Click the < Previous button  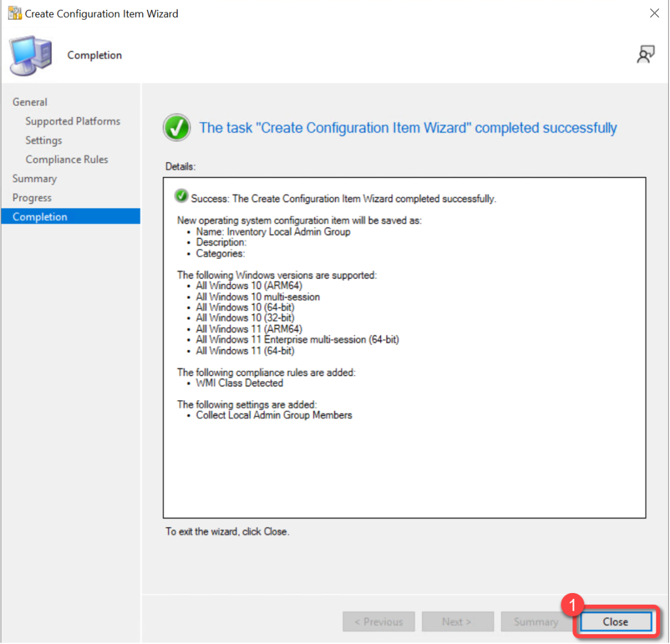coord(378,622)
